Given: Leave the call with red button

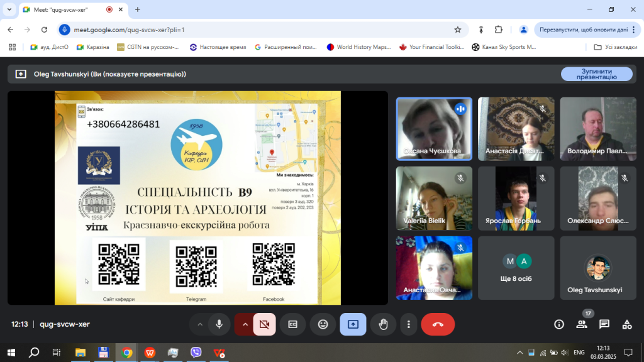Looking at the screenshot, I should pos(438,324).
